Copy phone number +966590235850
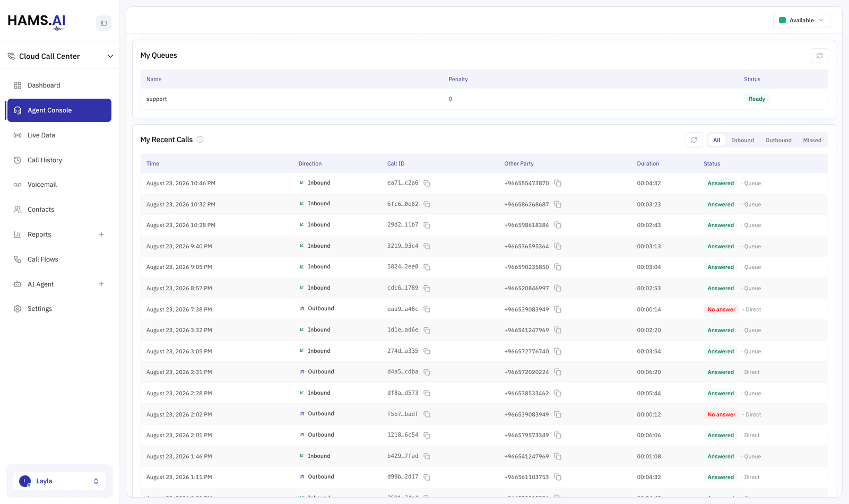The width and height of the screenshot is (849, 504). pyautogui.click(x=558, y=267)
